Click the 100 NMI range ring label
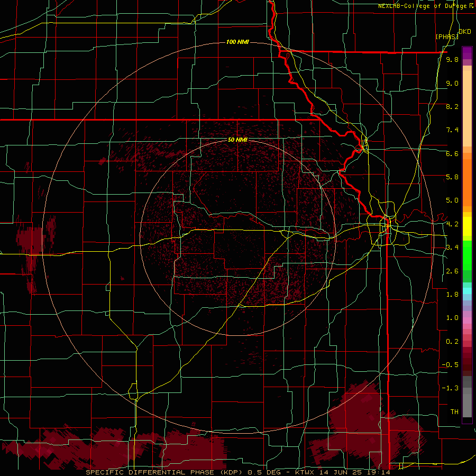 237,42
